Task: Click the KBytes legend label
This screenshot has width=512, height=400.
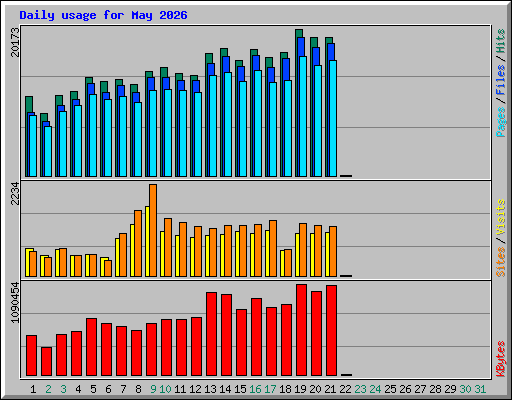Action: point(500,359)
